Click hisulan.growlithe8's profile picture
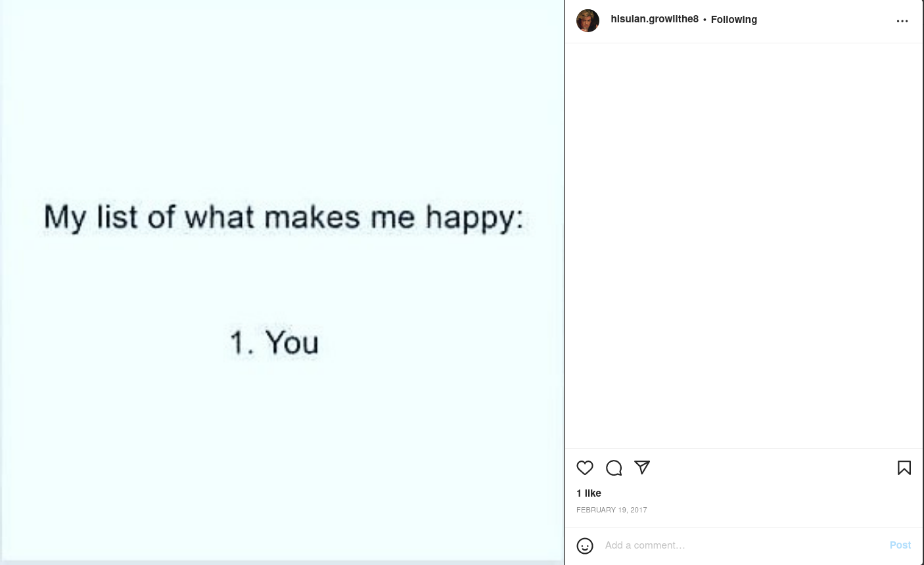This screenshot has width=924, height=565. 588,20
